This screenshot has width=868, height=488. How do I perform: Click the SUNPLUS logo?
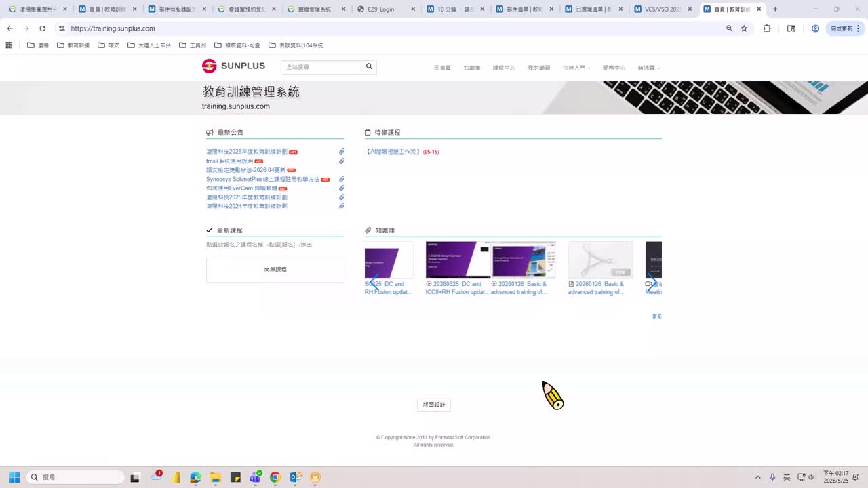coord(233,66)
